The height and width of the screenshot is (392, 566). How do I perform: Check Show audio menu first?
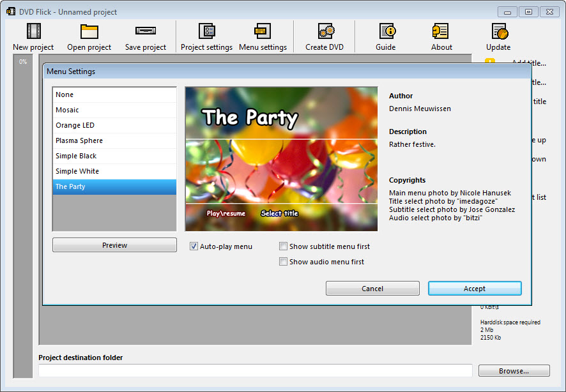coord(283,261)
